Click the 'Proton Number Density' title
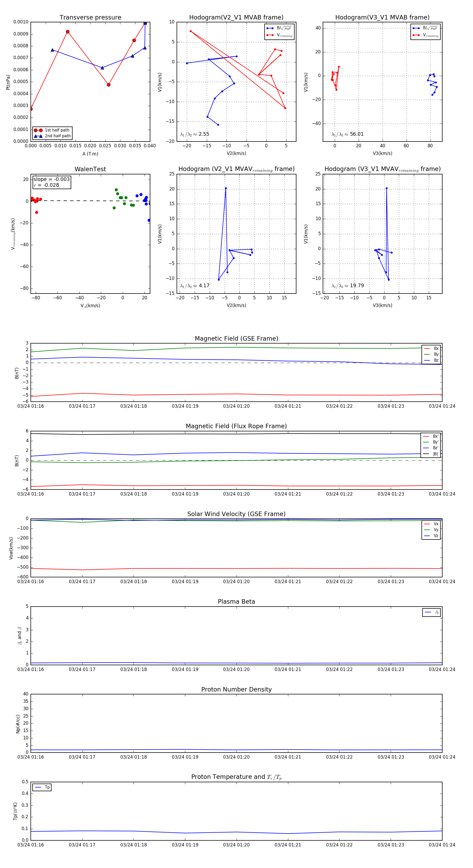This screenshot has height=868, width=473. (x=236, y=689)
